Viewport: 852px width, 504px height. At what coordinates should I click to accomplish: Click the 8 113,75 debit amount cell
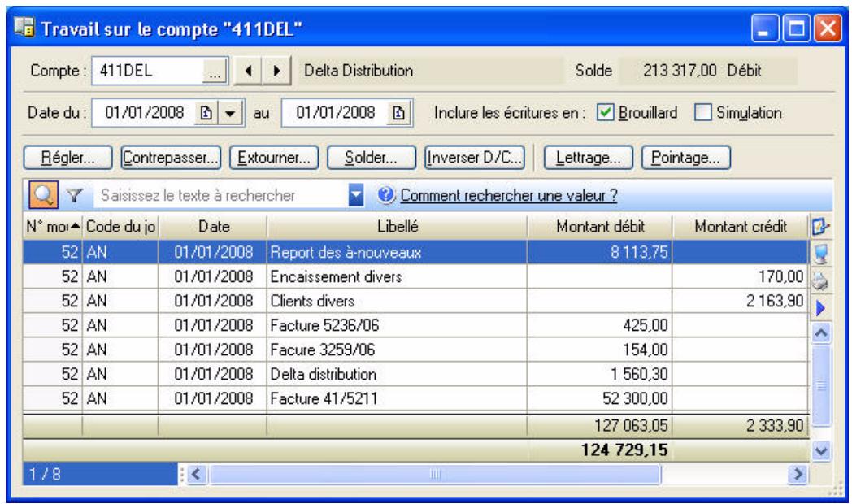click(x=600, y=252)
